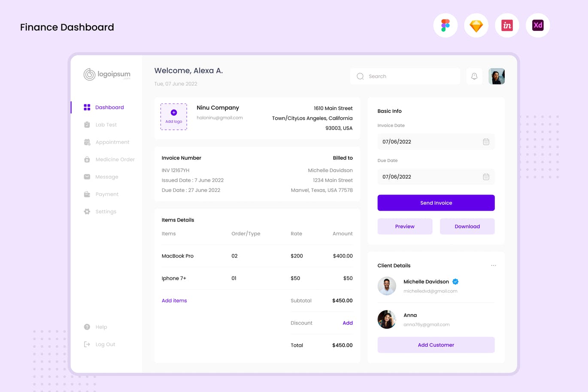The height and width of the screenshot is (392, 588).
Task: Click the Figma logo icon
Action: click(446, 25)
